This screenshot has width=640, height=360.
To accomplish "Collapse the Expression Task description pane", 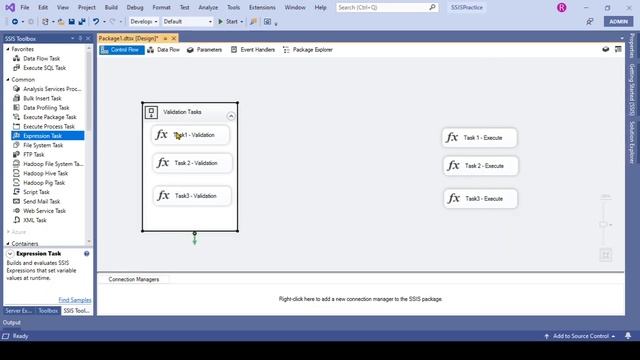I will pyautogui.click(x=10, y=253).
